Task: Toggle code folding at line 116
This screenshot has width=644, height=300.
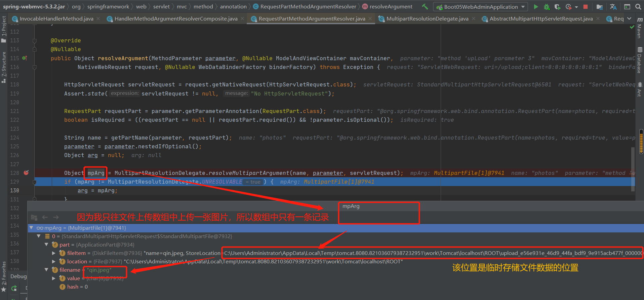Action: pos(34,67)
